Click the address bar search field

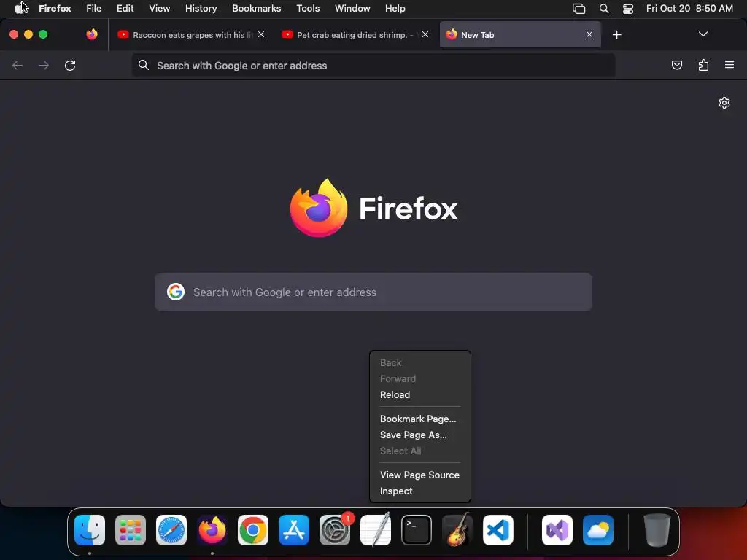click(x=373, y=66)
